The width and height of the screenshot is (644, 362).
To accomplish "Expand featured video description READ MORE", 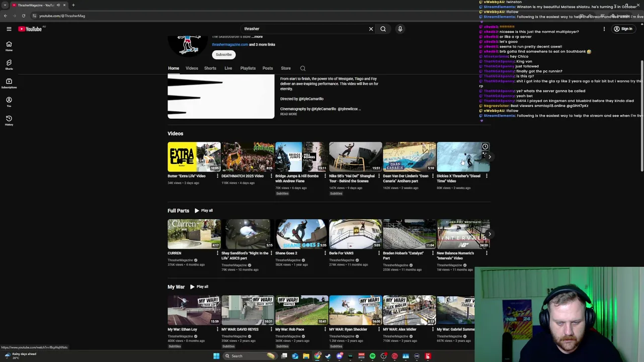I will [x=289, y=114].
